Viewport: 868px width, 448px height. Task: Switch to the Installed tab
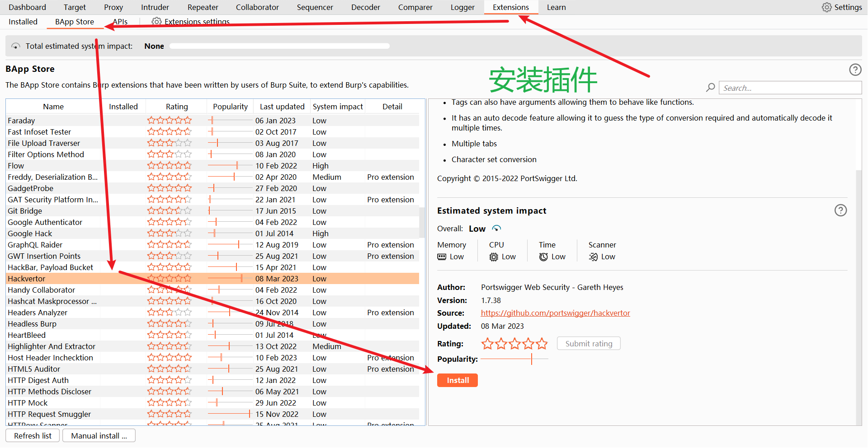tap(23, 22)
